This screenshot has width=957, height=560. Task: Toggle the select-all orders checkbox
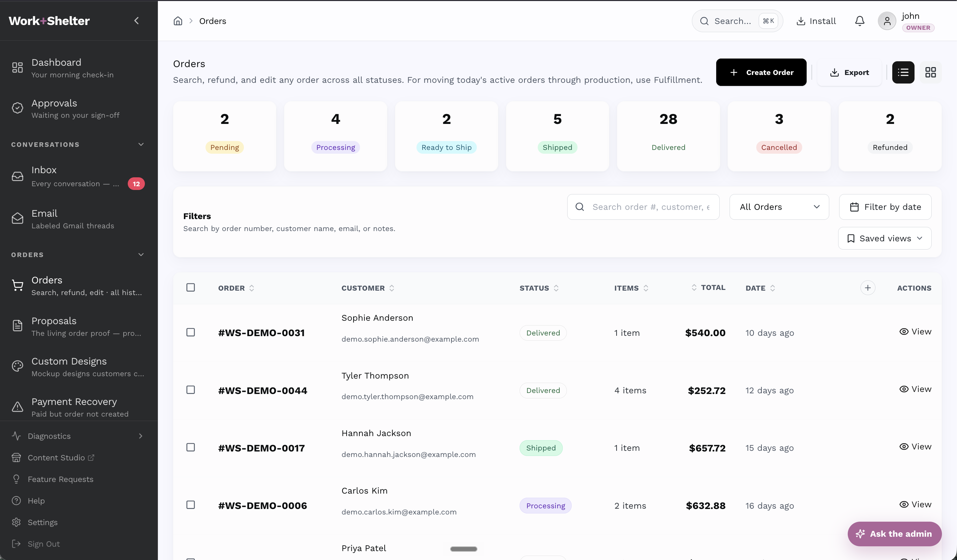coord(191,287)
